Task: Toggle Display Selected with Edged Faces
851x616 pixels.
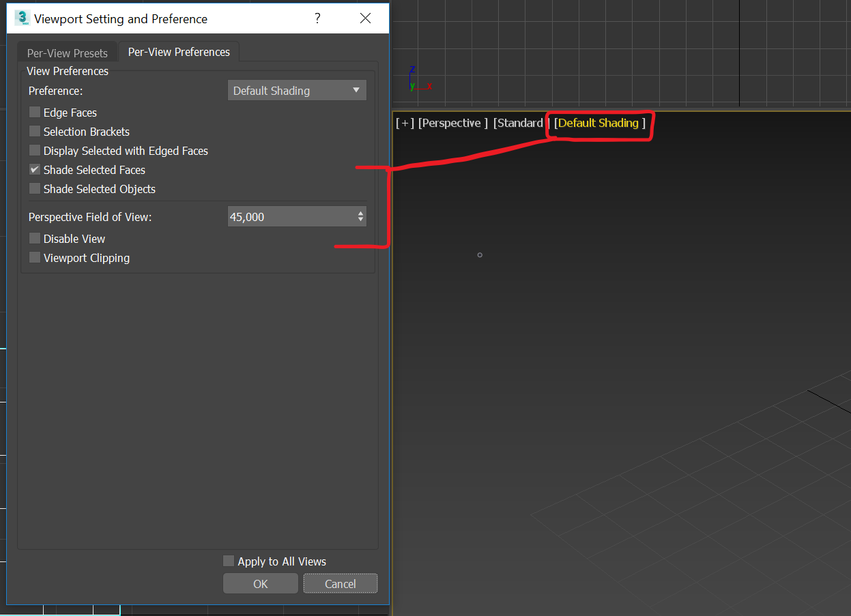Action: 35,151
